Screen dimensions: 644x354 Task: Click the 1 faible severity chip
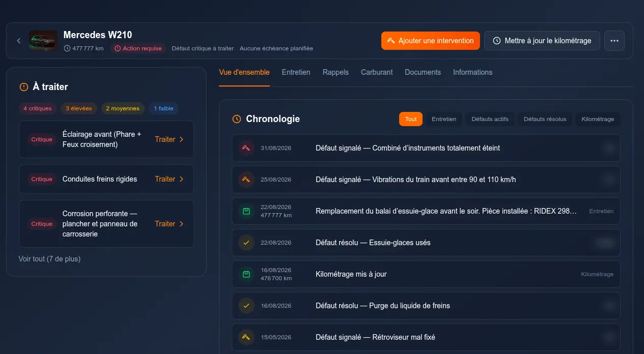point(163,108)
